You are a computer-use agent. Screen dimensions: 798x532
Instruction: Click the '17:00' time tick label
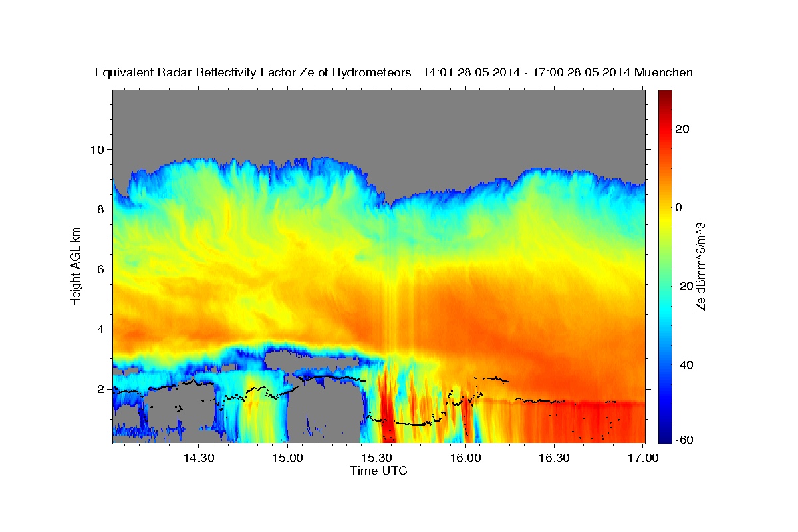pyautogui.click(x=644, y=458)
